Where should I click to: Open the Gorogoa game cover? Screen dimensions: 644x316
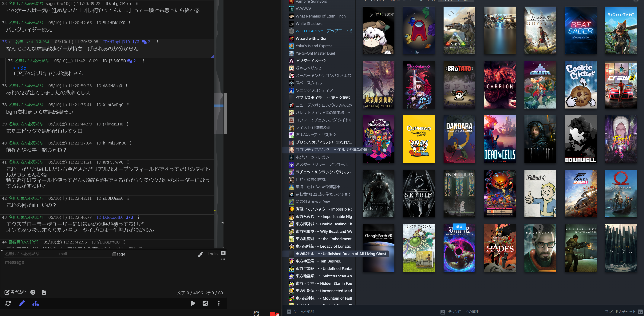[419, 248]
